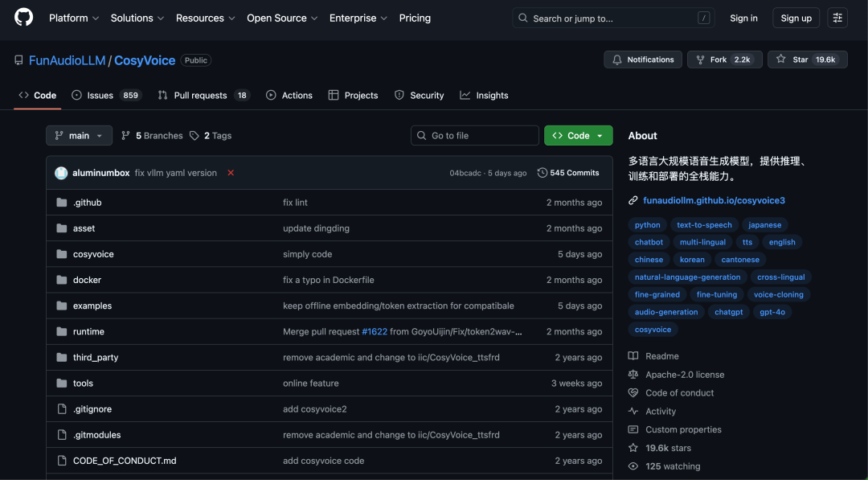Click the .gitmodules file icon
Screen dimensions: 868x480
pyautogui.click(x=62, y=435)
